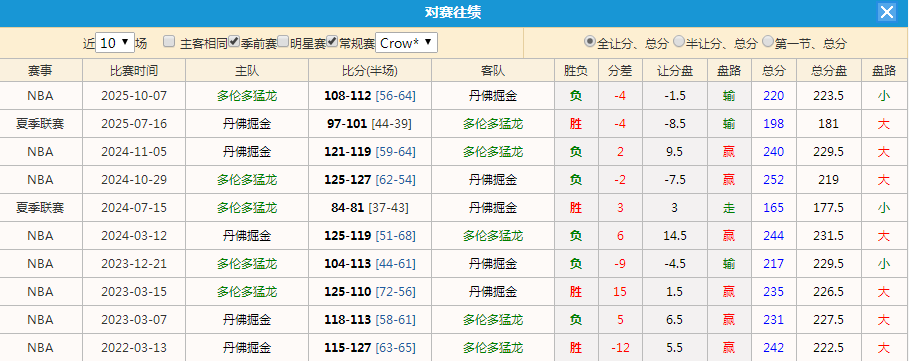Click point difference -9 cell
This screenshot has height=361, width=909.
[620, 264]
